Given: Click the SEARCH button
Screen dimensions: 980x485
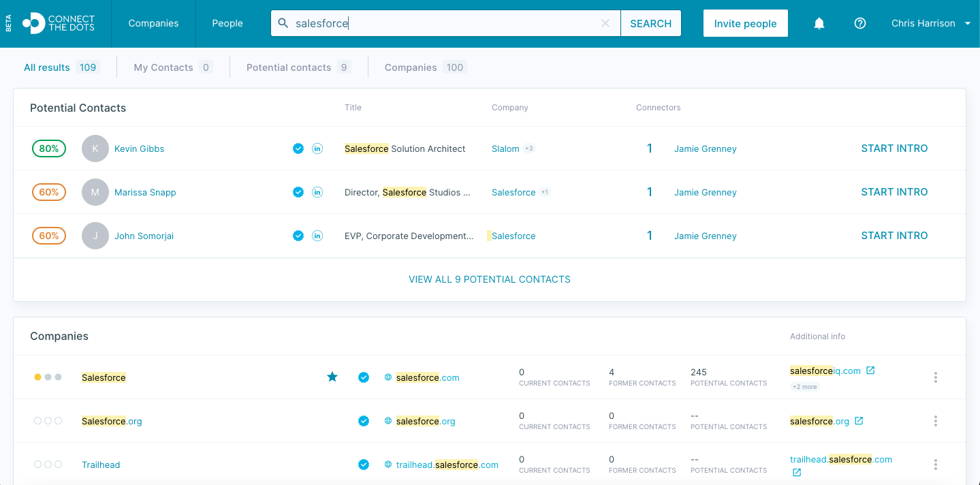Looking at the screenshot, I should [x=651, y=23].
